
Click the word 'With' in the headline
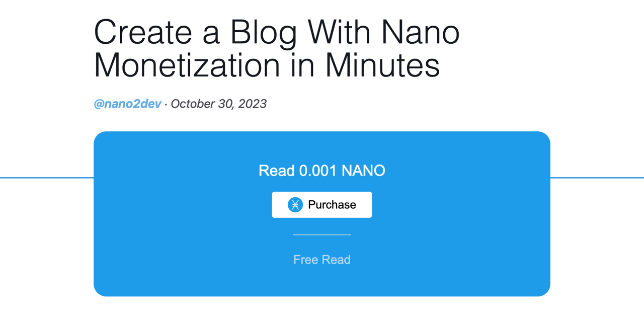pos(340,32)
